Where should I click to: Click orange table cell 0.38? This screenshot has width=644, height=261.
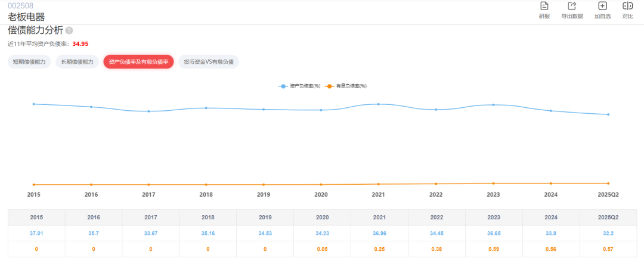(436, 249)
